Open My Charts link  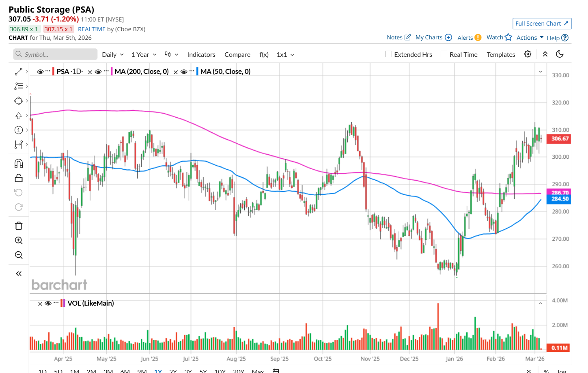coord(433,37)
